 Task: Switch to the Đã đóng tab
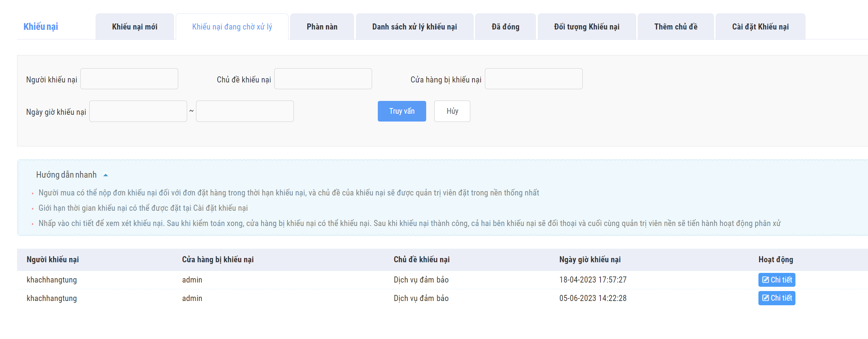tap(505, 27)
